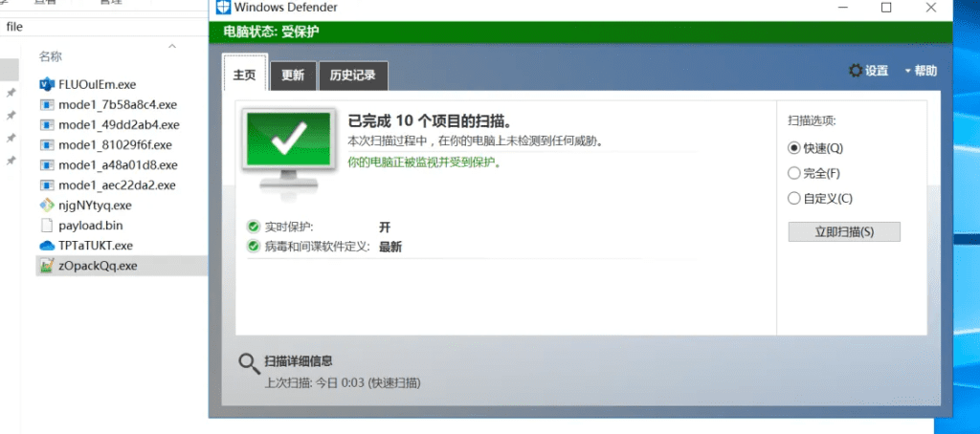
Task: Click the 扫描详细信息 label
Action: tap(299, 361)
